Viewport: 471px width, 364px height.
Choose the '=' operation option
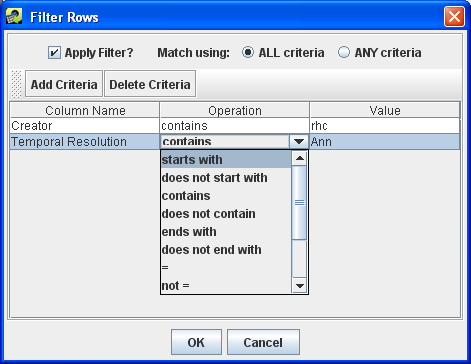[226, 268]
